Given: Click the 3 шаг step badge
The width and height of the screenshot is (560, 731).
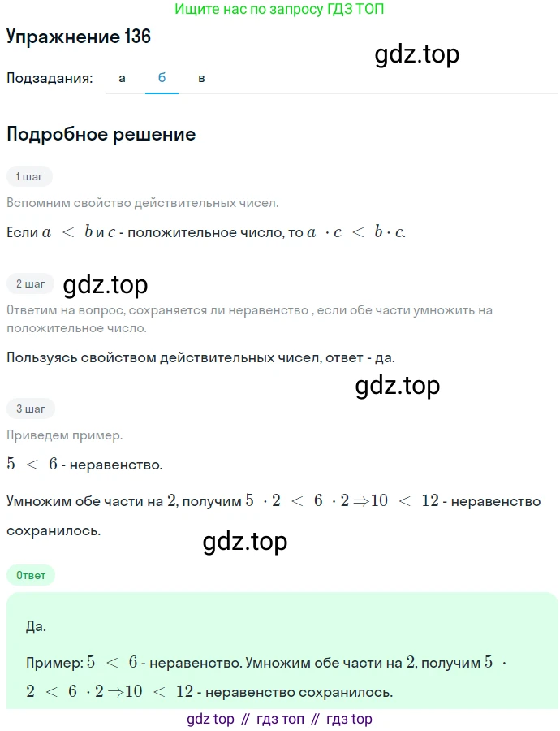Looking at the screenshot, I should [x=31, y=409].
